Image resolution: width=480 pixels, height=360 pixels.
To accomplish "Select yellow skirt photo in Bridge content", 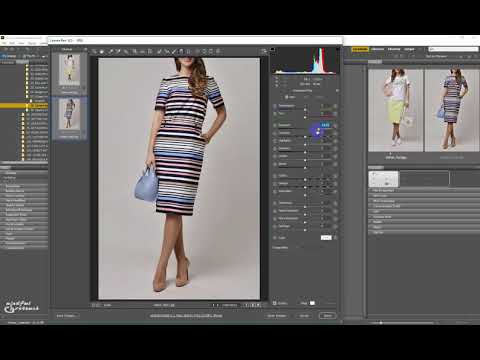I will pyautogui.click(x=396, y=110).
